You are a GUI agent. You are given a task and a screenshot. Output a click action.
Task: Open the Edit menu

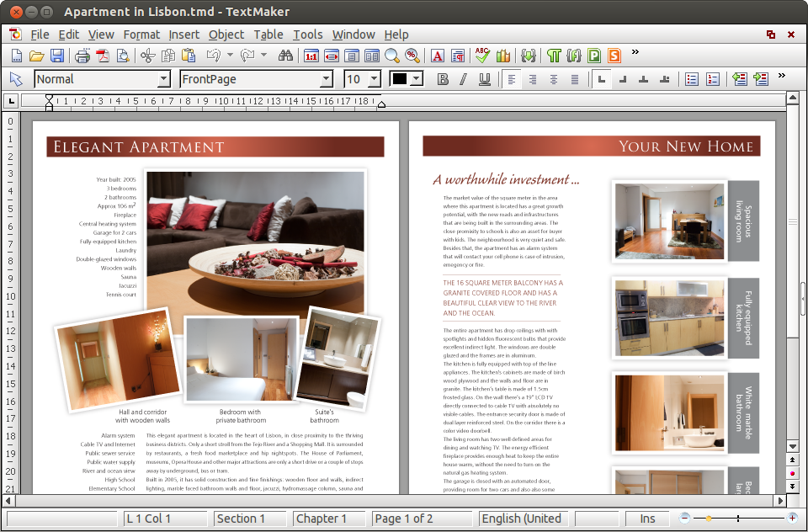[68, 35]
